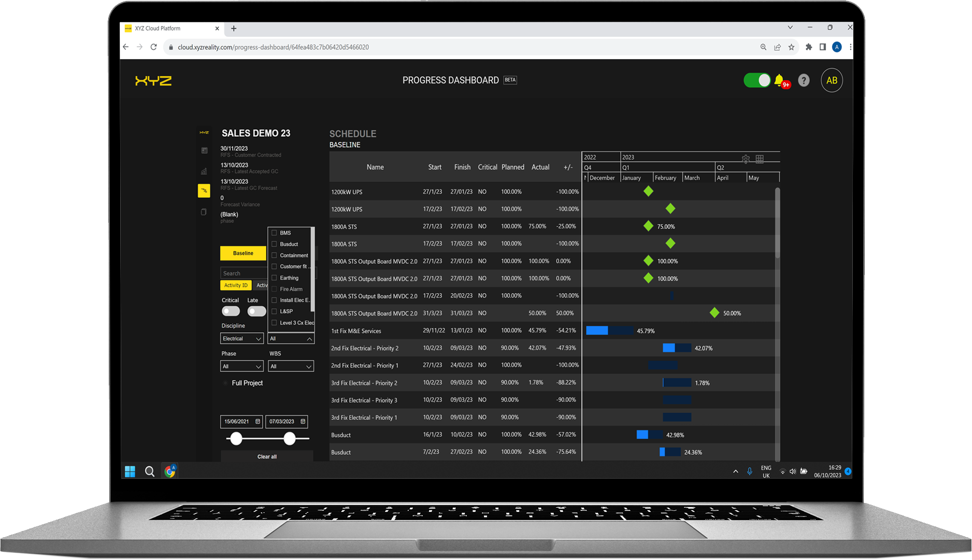
Task: Open the help question mark icon
Action: (804, 80)
